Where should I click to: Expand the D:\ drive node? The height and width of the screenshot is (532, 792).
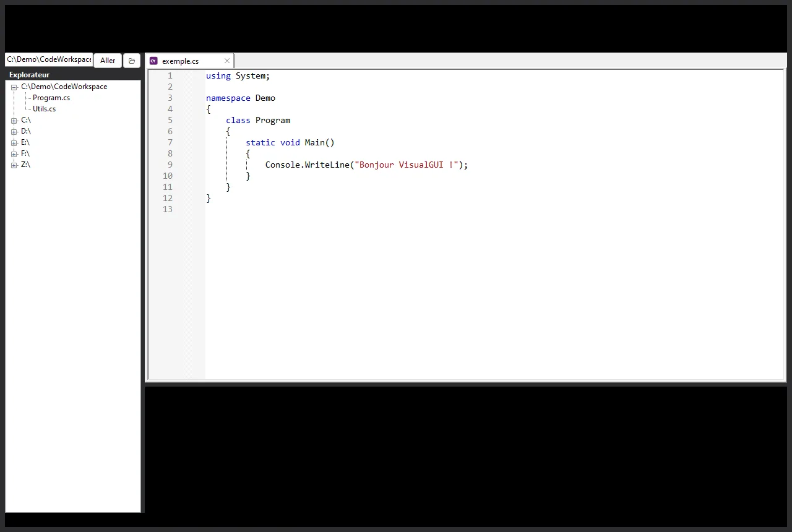[14, 132]
